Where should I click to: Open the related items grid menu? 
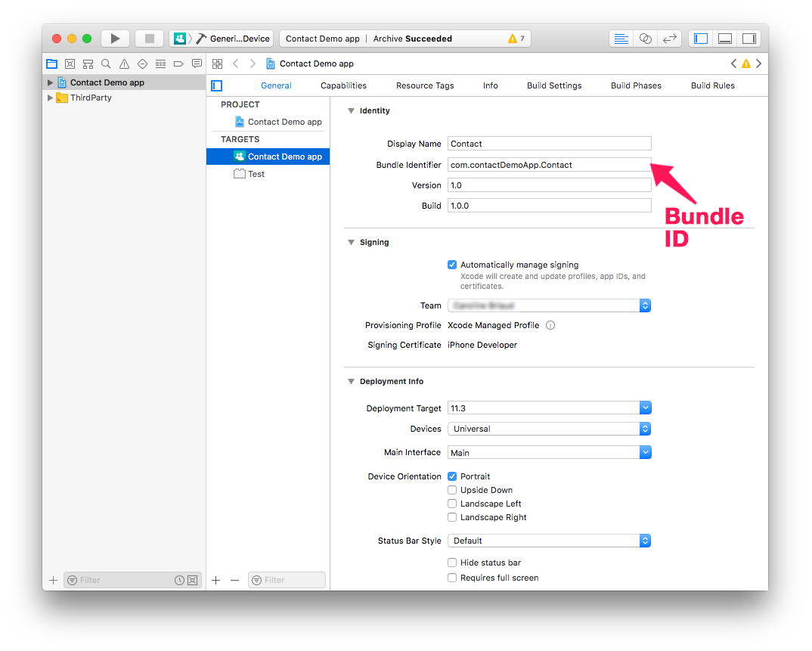[218, 64]
